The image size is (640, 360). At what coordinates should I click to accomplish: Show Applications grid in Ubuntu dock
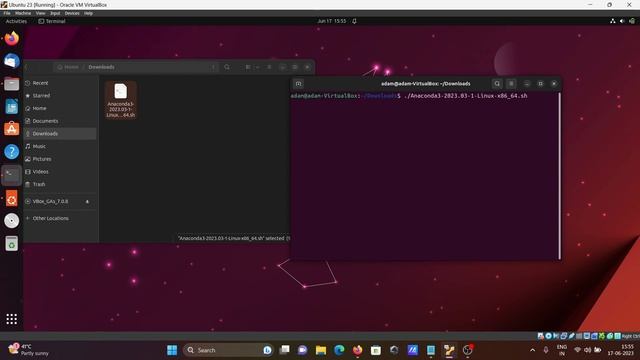(11, 319)
